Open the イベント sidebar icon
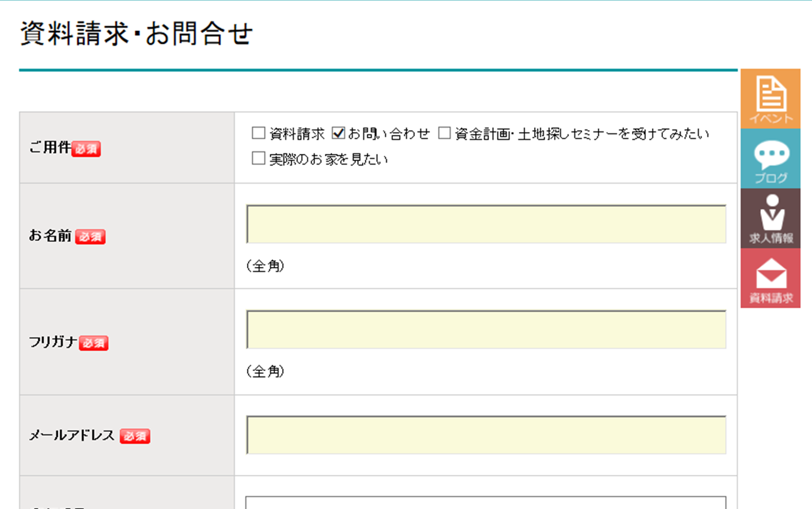 [x=771, y=99]
